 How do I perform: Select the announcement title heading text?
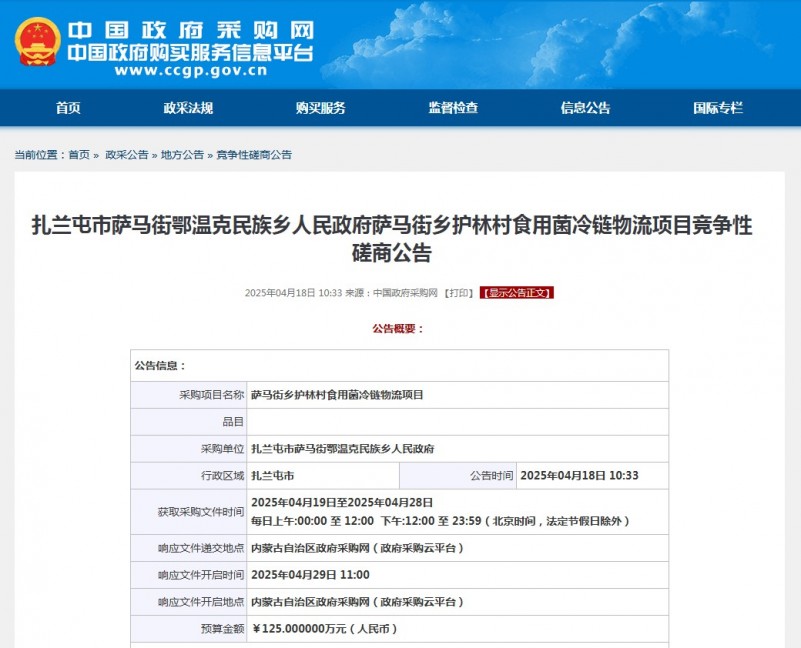(392, 239)
